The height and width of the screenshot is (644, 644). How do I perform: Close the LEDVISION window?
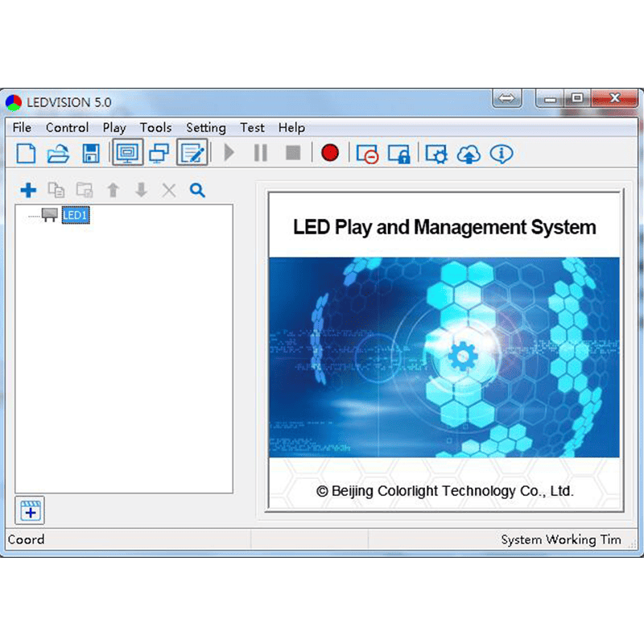click(x=614, y=98)
